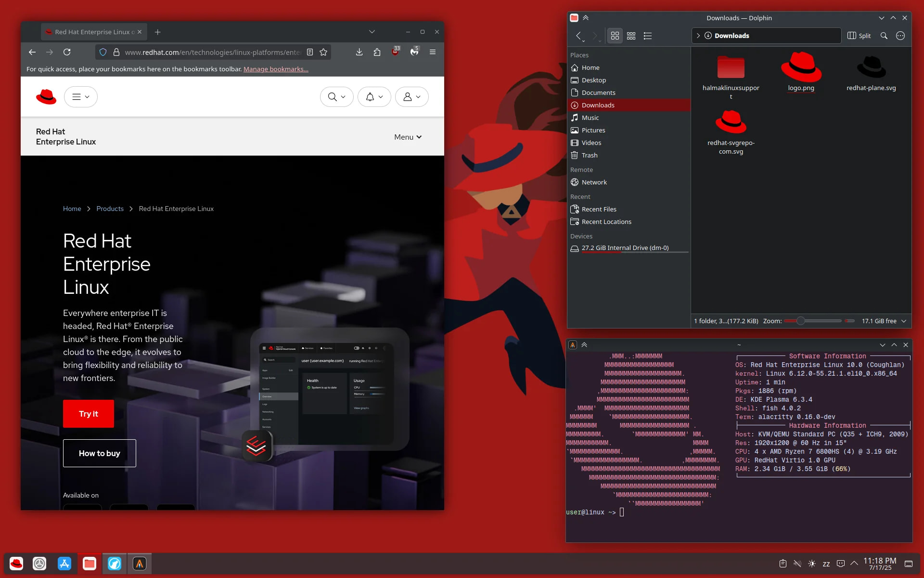Open the user account dropdown on redhat.com

[x=411, y=97]
